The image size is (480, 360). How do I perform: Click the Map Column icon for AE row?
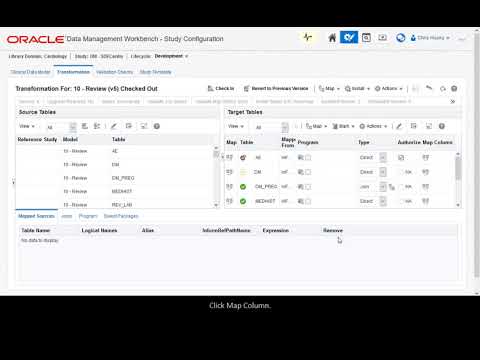(x=426, y=157)
